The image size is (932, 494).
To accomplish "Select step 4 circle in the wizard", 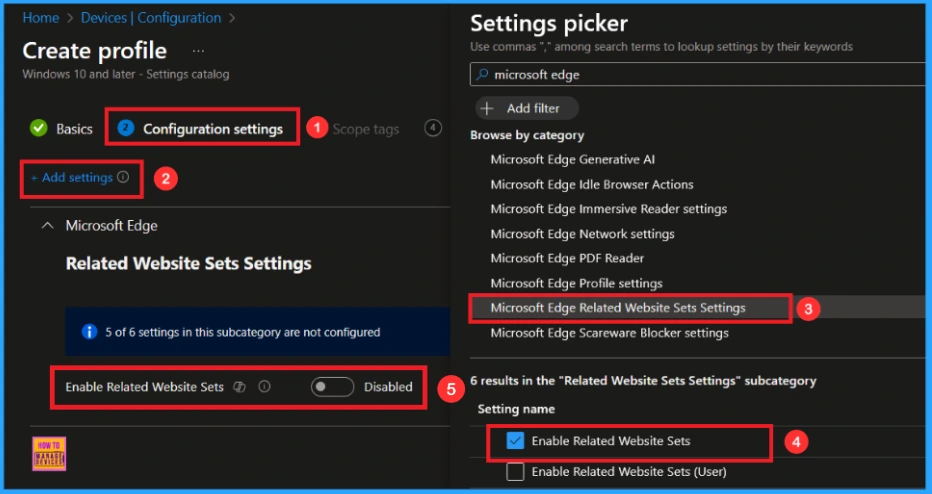I will tap(433, 127).
